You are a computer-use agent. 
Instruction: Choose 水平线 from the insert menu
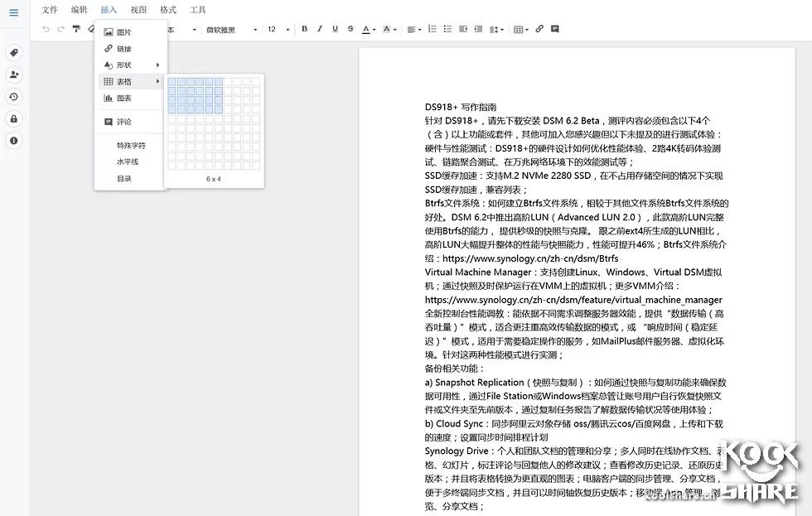(131, 162)
